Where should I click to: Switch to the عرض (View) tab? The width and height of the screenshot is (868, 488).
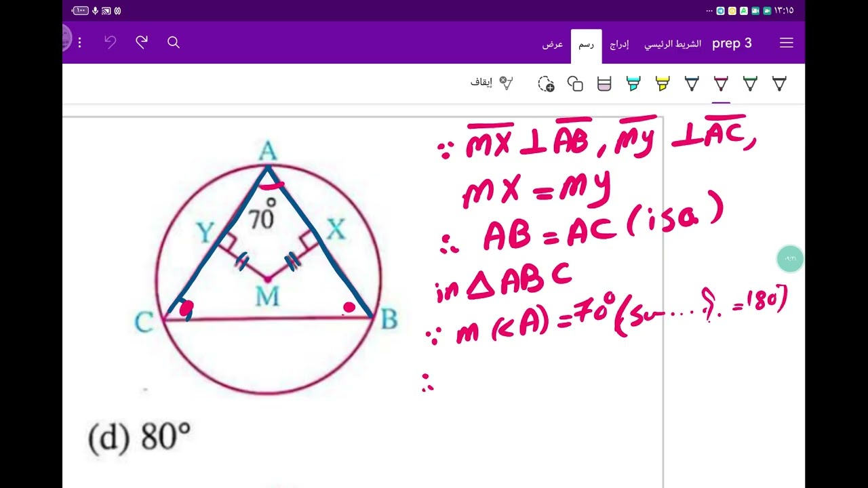[553, 44]
